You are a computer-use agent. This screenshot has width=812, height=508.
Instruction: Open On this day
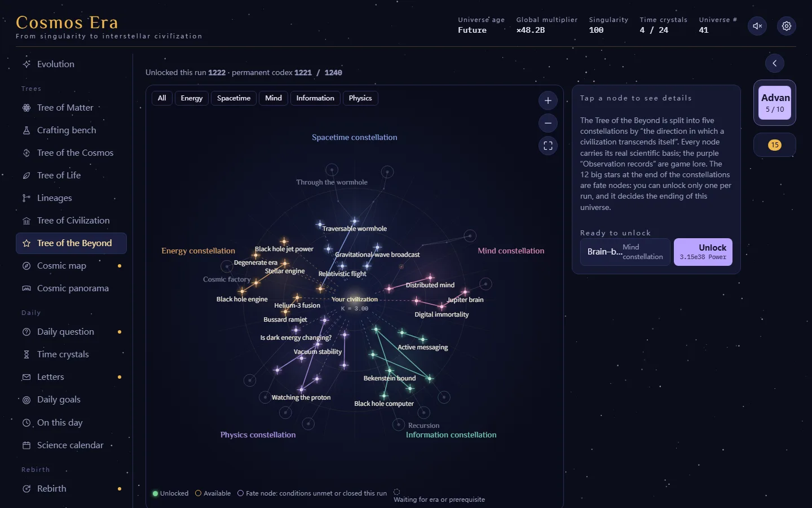(x=71, y=423)
